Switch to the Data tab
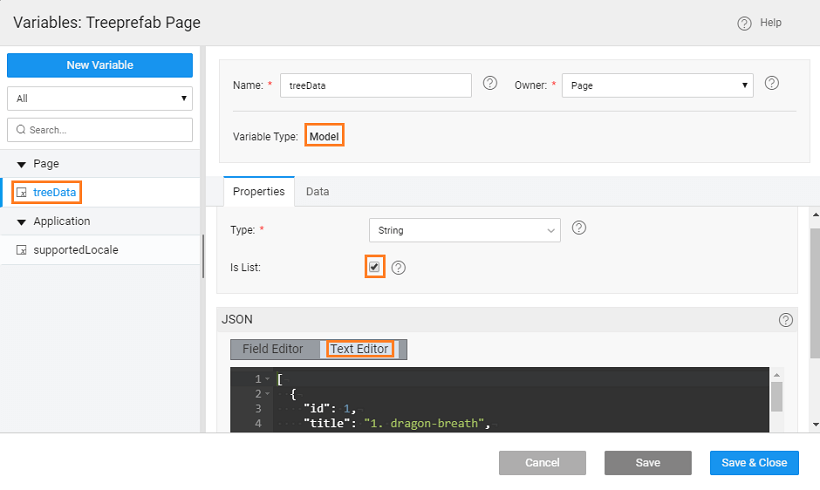Viewport: 820px width, 490px height. tap(318, 191)
